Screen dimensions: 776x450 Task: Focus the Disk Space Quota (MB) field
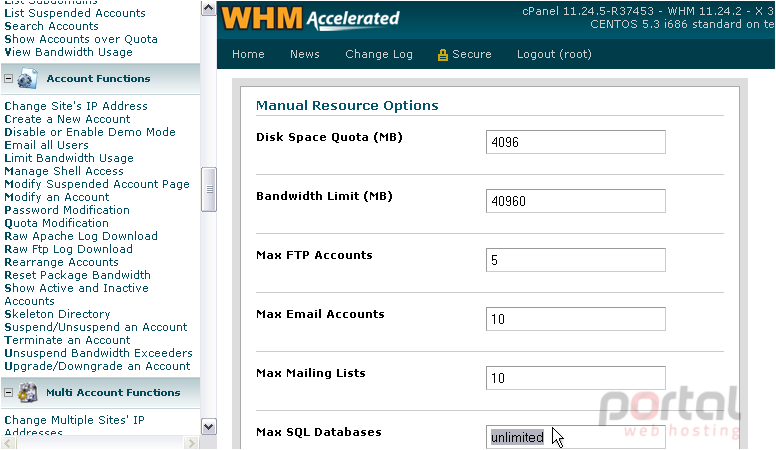point(576,142)
